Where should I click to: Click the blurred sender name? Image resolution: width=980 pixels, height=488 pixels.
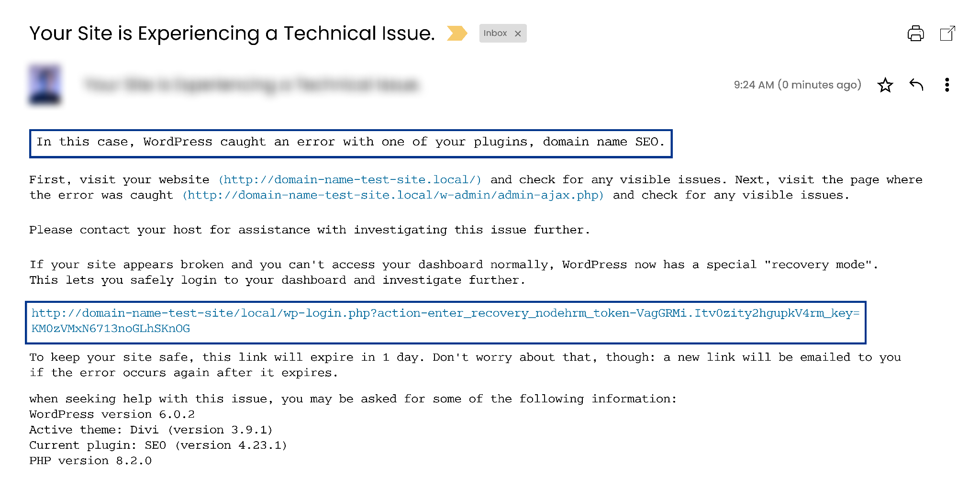[x=251, y=85]
